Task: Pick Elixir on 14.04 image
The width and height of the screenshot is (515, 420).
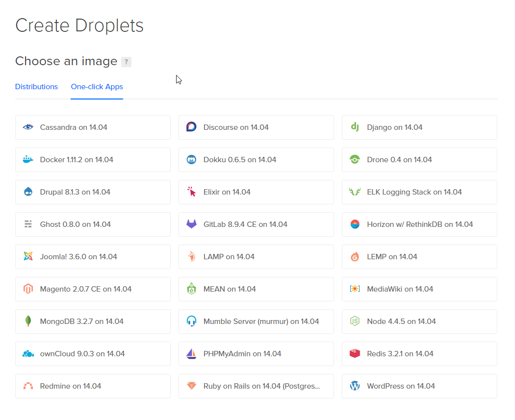Action: coord(256,192)
